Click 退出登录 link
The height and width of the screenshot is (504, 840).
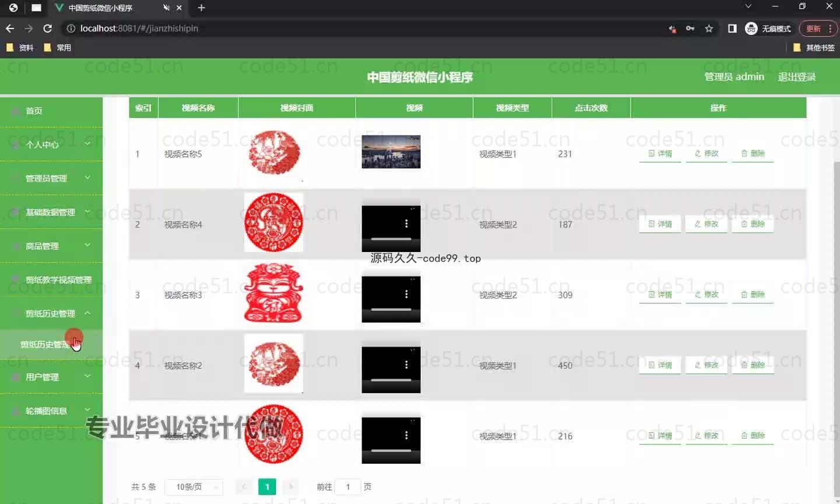(797, 77)
